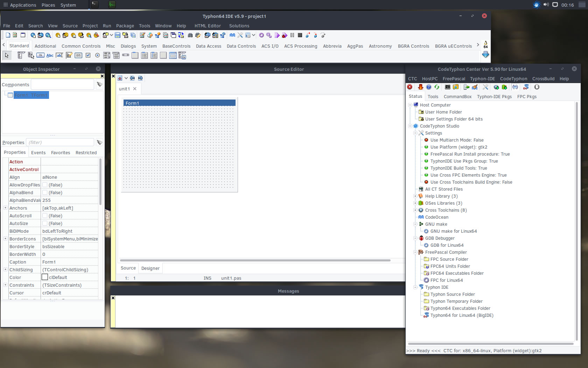The width and height of the screenshot is (588, 368).
Task: Click the crossed tools options icon in IDE toolbar
Action: pyautogui.click(x=240, y=35)
